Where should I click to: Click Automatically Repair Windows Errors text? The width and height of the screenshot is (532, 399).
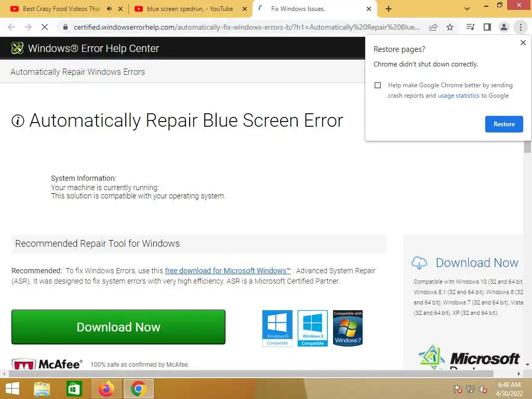(x=78, y=72)
